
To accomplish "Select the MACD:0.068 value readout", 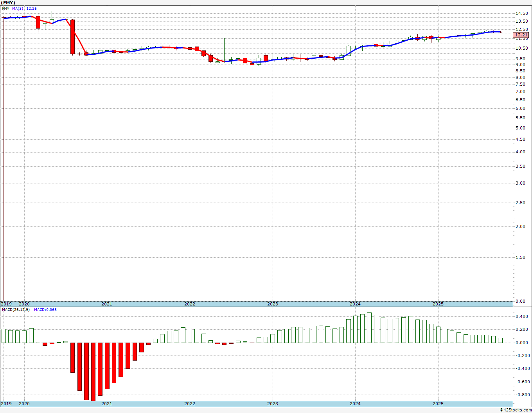I will point(45,310).
